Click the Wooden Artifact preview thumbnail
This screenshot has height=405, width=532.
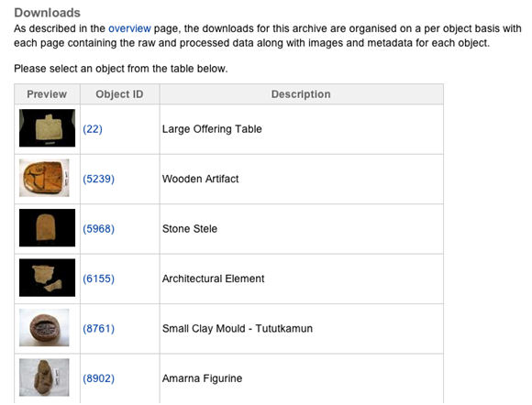pos(44,178)
